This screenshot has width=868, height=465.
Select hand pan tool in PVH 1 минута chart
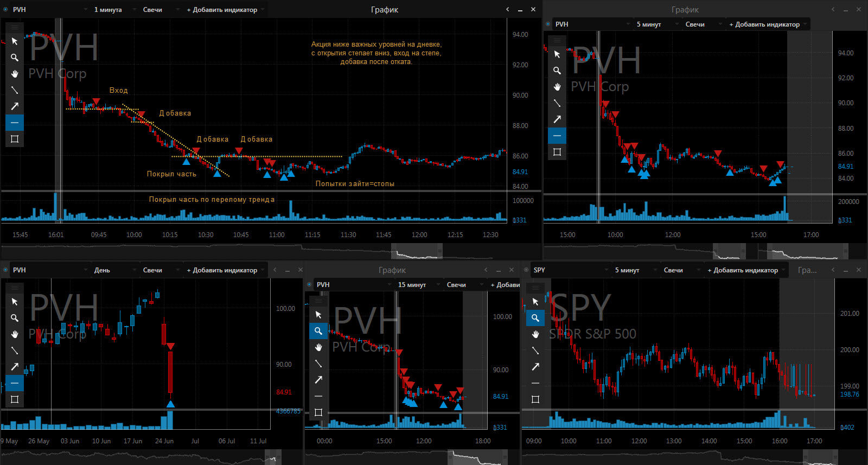(x=15, y=74)
